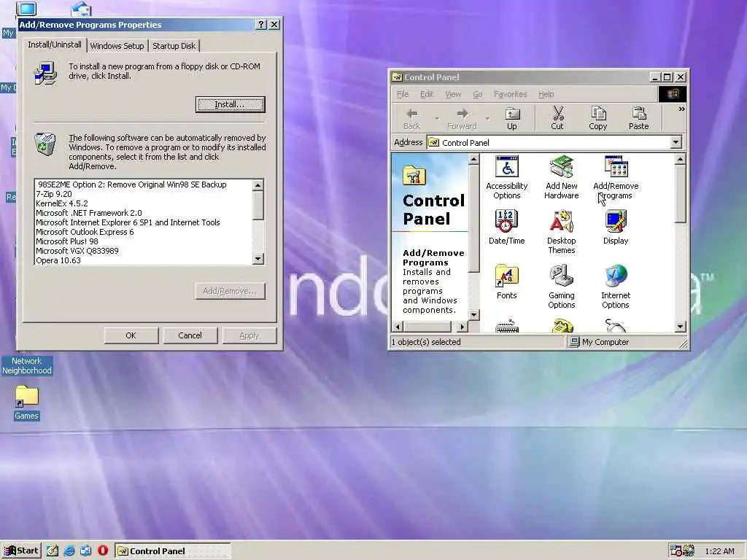Switch to the Startup Disk tab
Viewport: 747px width, 560px height.
click(174, 46)
